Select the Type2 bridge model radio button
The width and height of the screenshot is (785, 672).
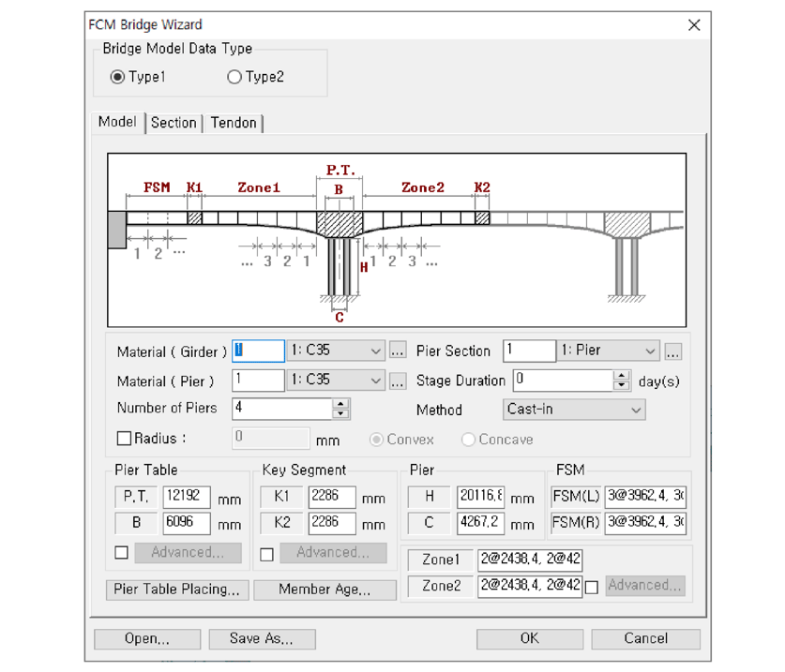coord(234,78)
